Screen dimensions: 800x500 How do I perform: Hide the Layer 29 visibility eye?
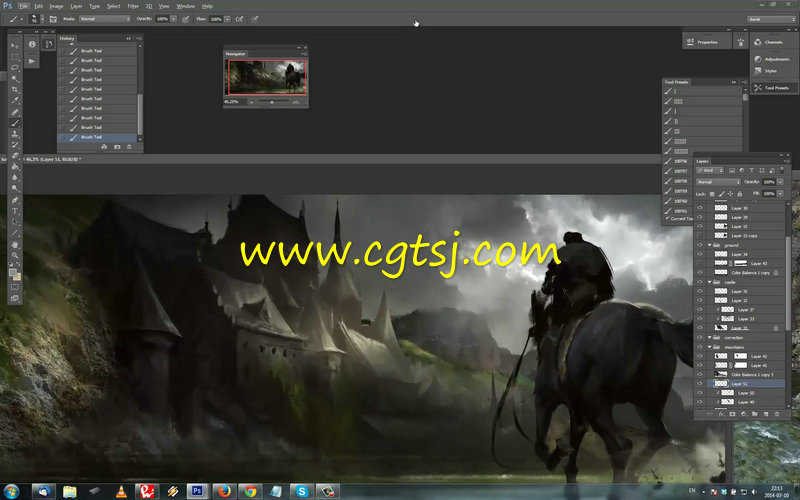(699, 217)
